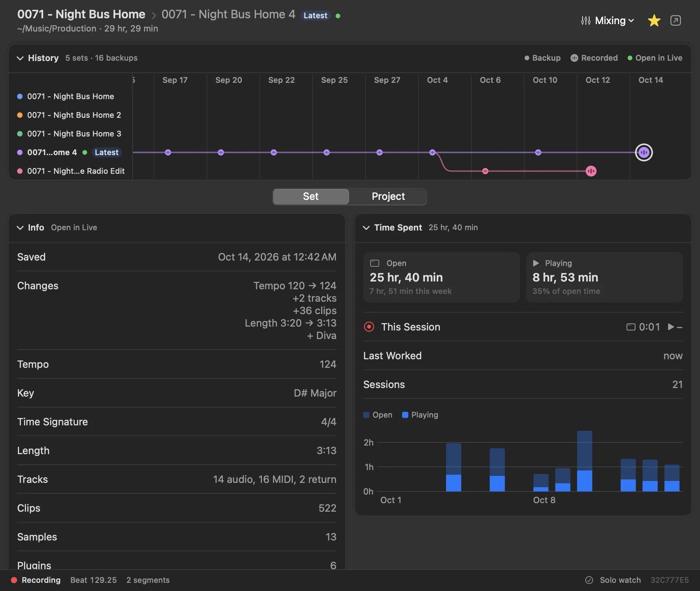Collapse the Time Spent section

click(366, 228)
